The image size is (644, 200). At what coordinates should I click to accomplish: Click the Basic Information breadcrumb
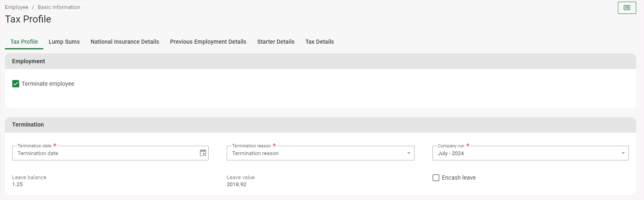pyautogui.click(x=59, y=7)
